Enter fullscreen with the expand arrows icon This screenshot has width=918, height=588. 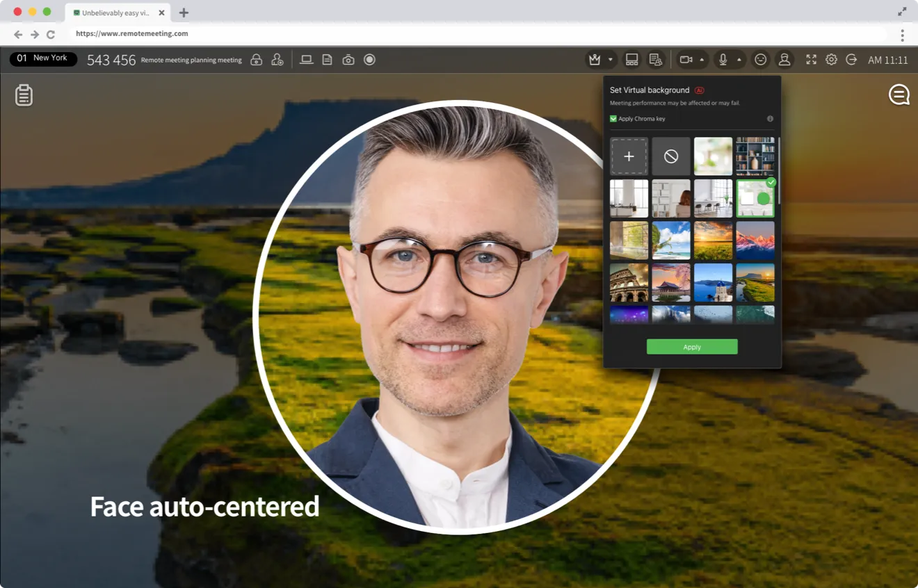pos(811,60)
